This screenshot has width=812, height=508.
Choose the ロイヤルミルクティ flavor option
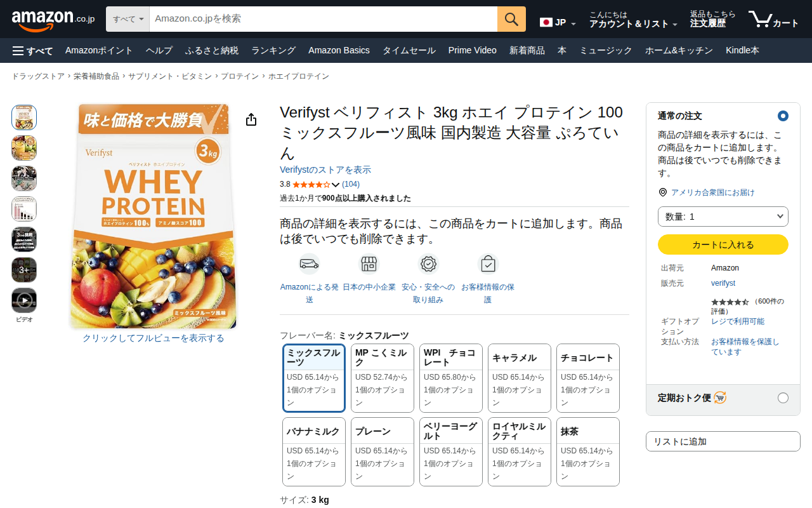click(x=520, y=451)
